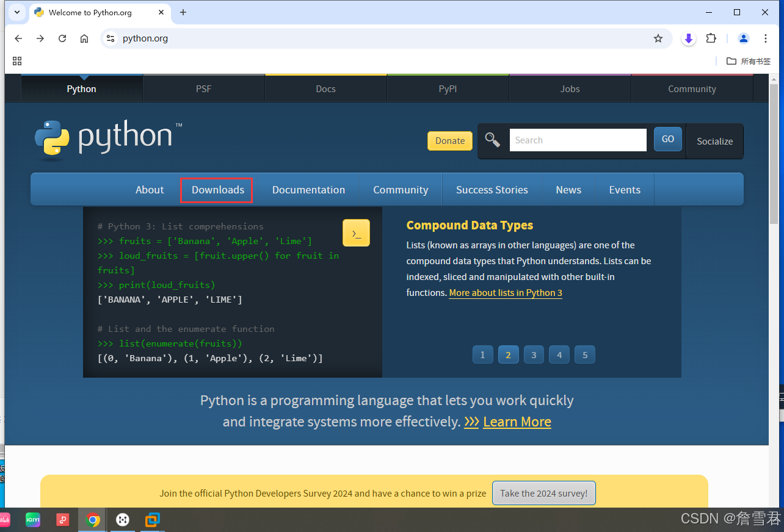The image size is (784, 532).
Task: Open the tab search dropdown arrow
Action: (x=17, y=12)
